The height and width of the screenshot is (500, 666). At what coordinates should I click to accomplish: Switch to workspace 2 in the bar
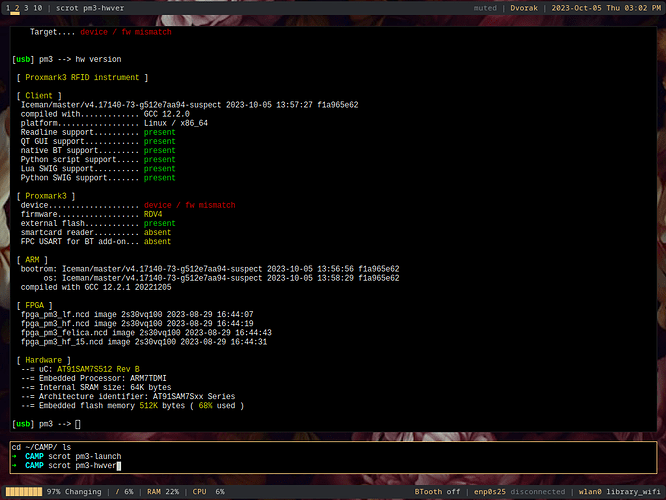coord(17,8)
